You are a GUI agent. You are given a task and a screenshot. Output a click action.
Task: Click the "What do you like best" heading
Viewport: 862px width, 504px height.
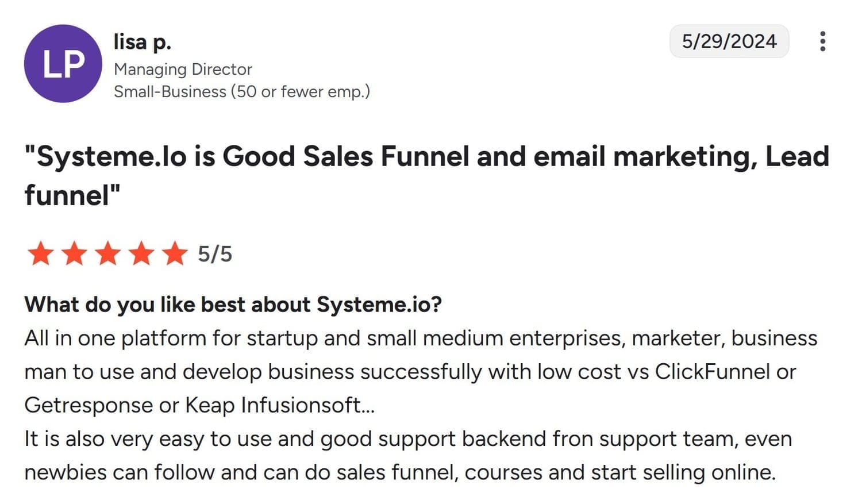pos(233,305)
